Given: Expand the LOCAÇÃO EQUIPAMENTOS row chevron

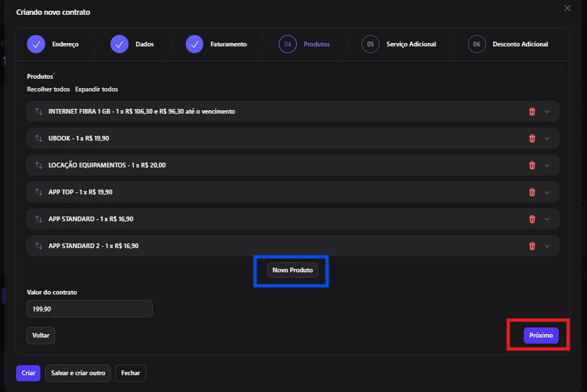Looking at the screenshot, I should pyautogui.click(x=547, y=165).
